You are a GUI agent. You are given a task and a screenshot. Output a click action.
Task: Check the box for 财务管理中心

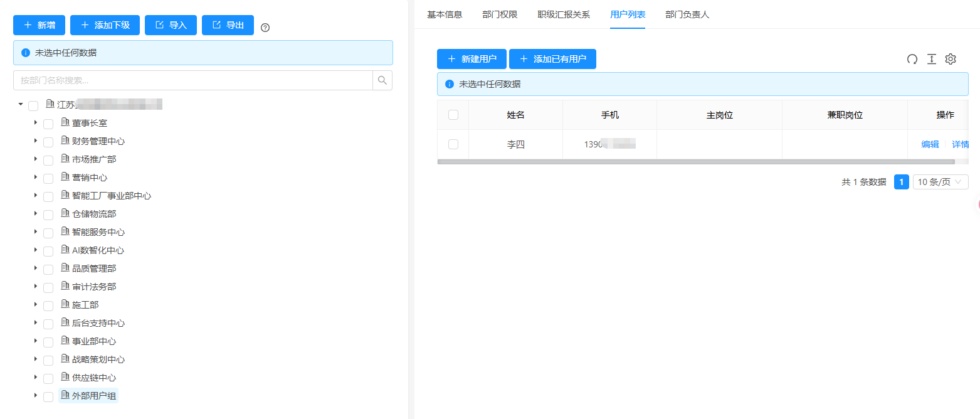pyautogui.click(x=48, y=142)
